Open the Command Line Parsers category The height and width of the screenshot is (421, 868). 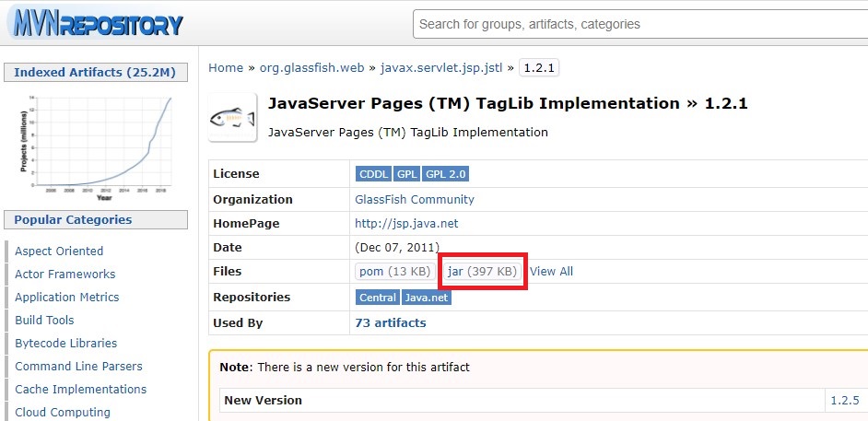78,367
